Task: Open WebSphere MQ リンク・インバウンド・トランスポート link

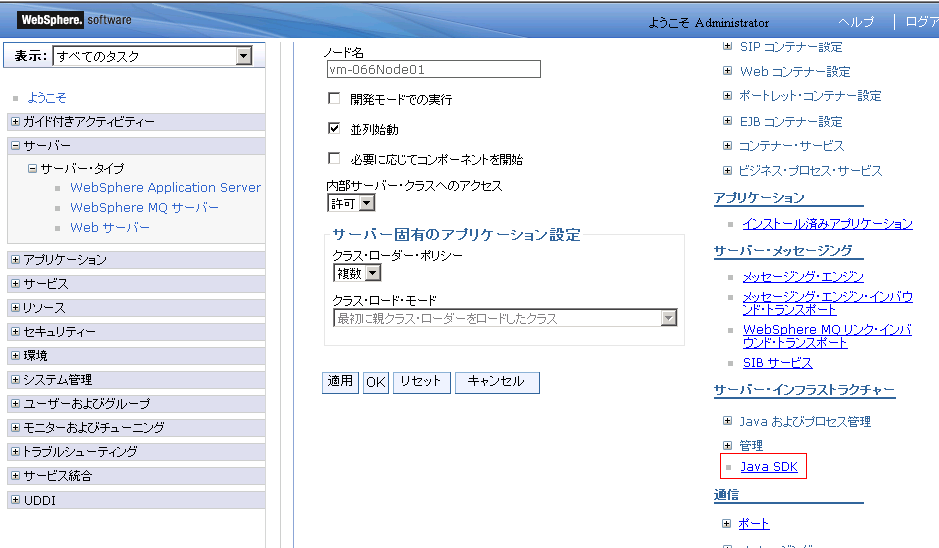Action: [827, 336]
